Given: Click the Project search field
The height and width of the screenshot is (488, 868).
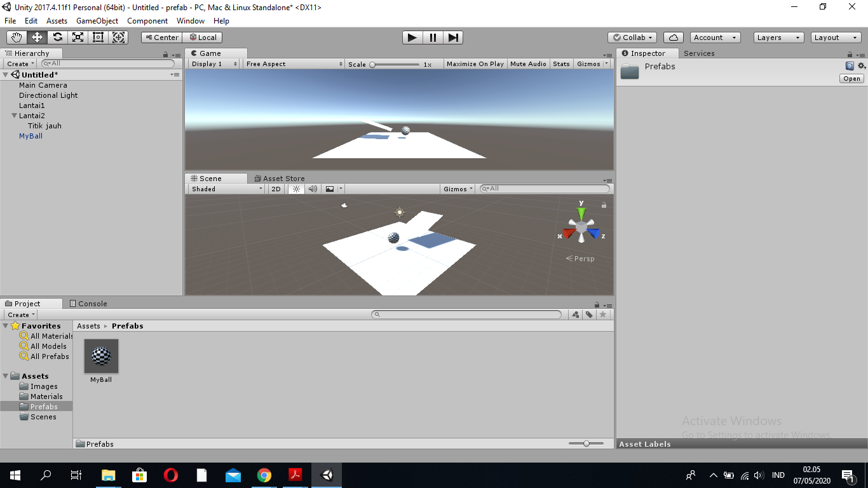Looking at the screenshot, I should click(466, 315).
